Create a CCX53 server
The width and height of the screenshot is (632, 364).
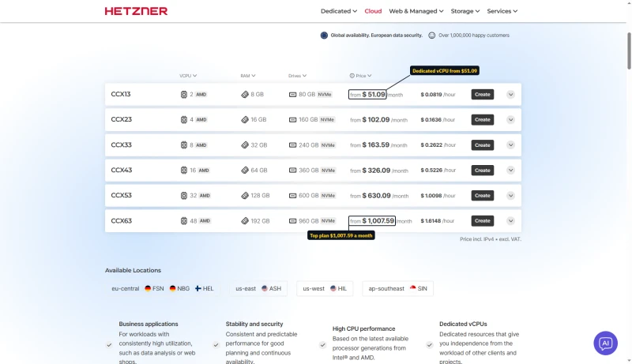[483, 196]
